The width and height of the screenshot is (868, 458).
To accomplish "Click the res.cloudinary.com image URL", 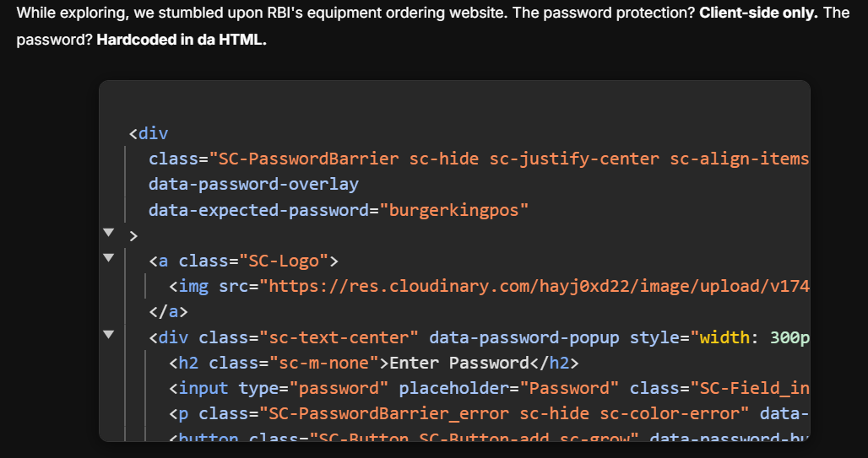I will 534,286.
